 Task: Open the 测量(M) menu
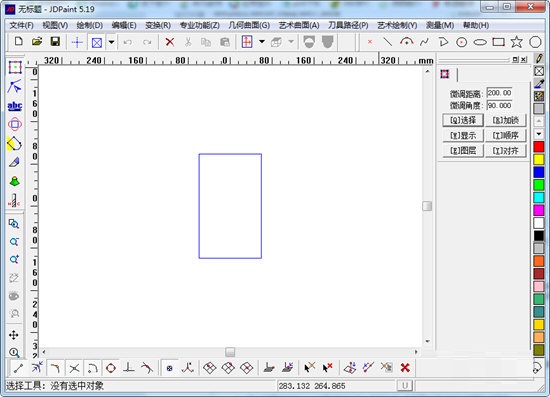(440, 25)
